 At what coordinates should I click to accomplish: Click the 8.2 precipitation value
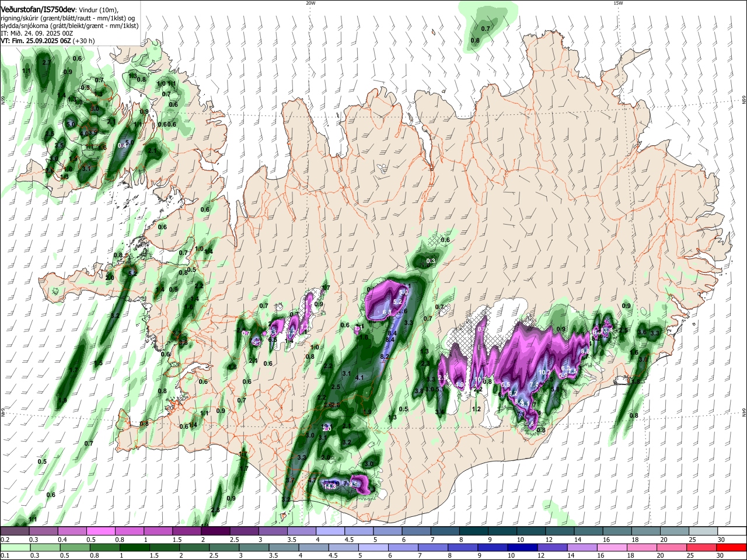tap(385, 356)
